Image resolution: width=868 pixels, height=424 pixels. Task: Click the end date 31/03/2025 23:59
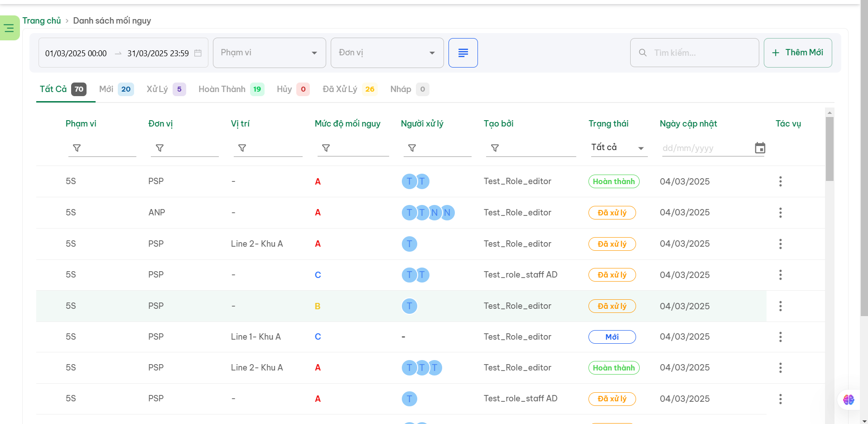[158, 54]
